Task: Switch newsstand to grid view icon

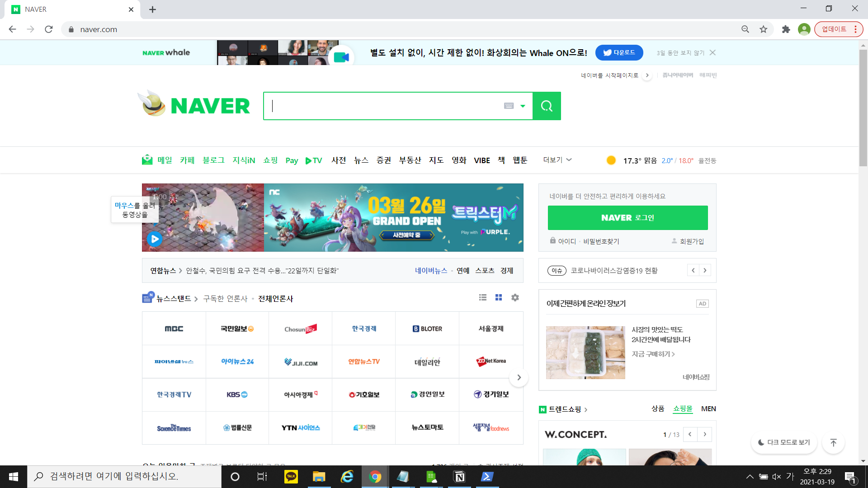Action: pyautogui.click(x=499, y=297)
